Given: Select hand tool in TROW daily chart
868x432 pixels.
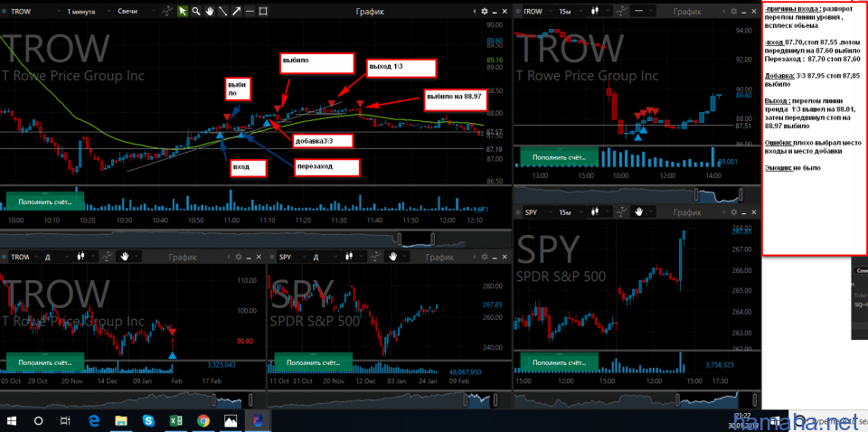Looking at the screenshot, I should (x=125, y=256).
